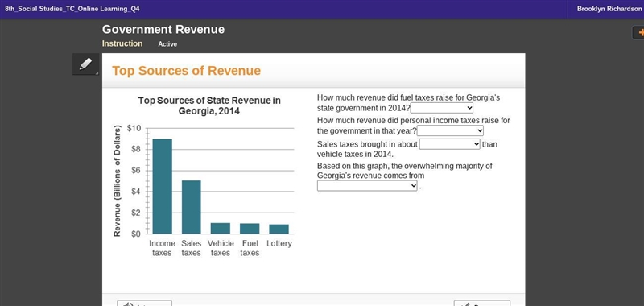This screenshot has height=306, width=644.
Task: Click the Top Sources of Revenue heading
Action: tap(187, 71)
